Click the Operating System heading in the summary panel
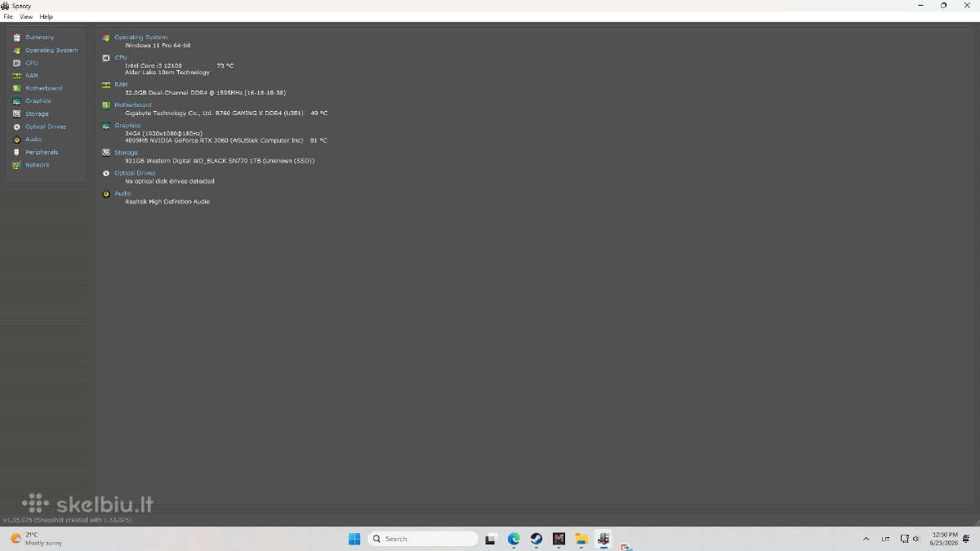Viewport: 980px width, 551px height. (140, 38)
